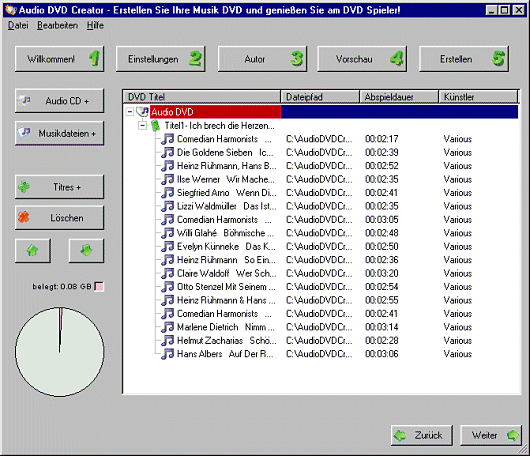Click the Audio CD disc icon

(x=25, y=100)
